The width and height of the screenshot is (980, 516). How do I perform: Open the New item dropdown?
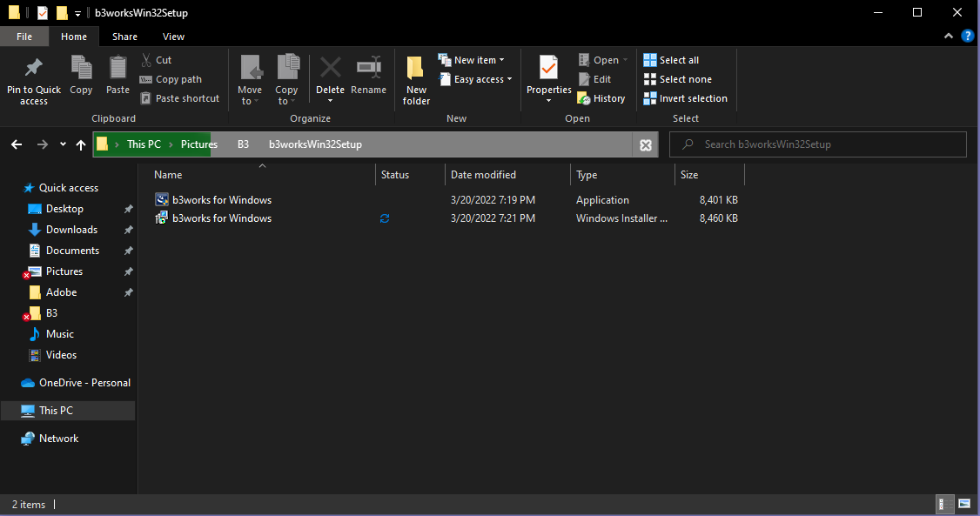click(x=471, y=60)
